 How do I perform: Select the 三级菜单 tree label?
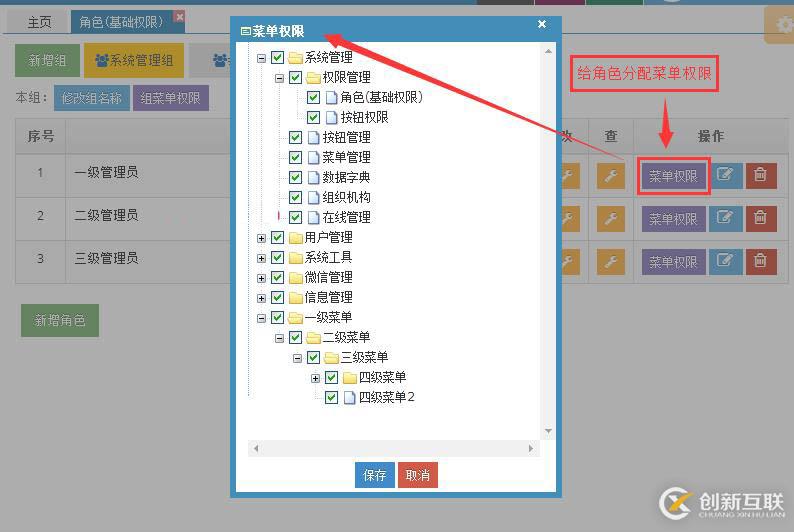click(x=364, y=357)
